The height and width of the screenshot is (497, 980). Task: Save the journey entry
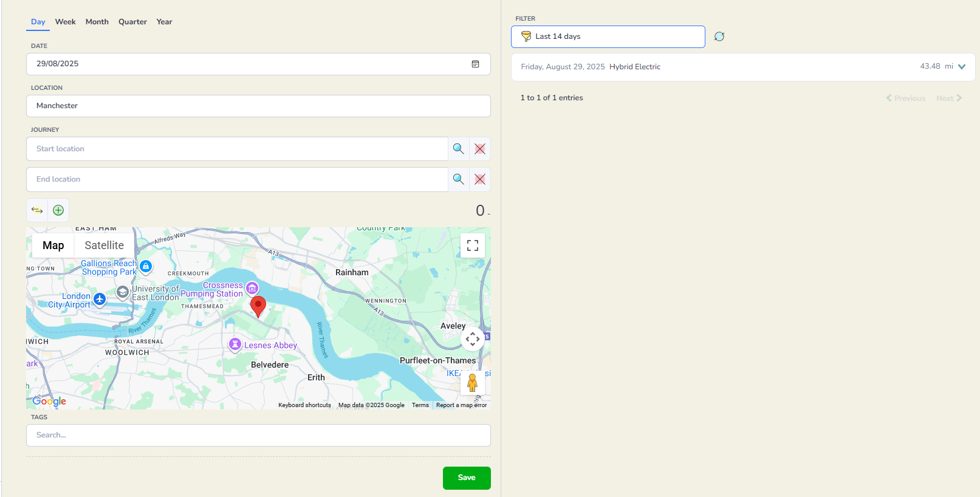[467, 478]
